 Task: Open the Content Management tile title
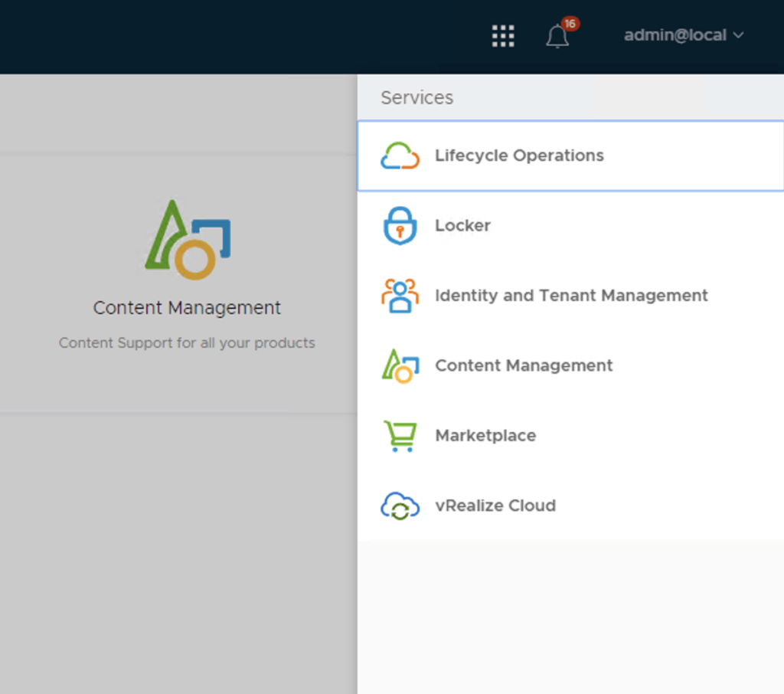click(187, 308)
